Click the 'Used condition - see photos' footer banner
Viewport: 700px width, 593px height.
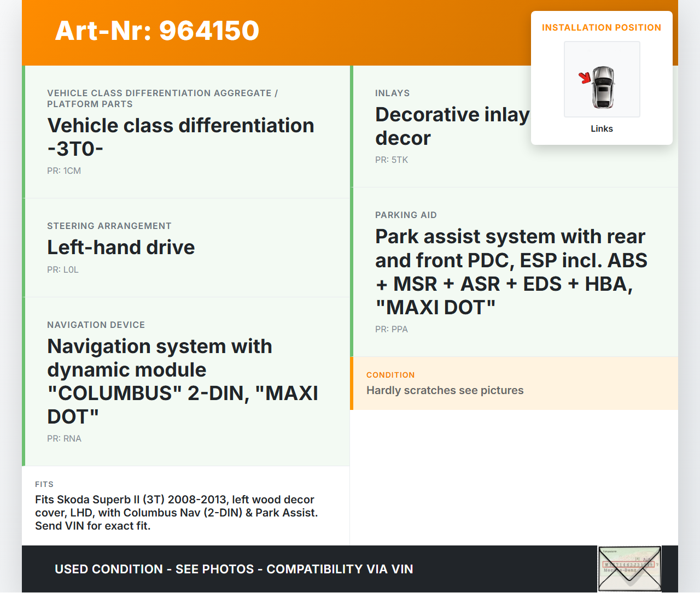pyautogui.click(x=234, y=569)
